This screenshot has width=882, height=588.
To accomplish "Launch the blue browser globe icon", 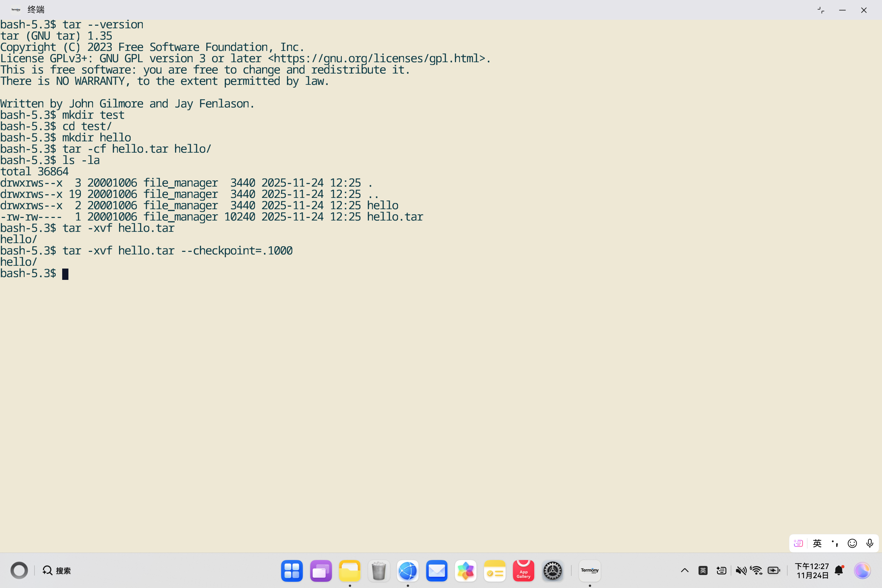I will (x=408, y=570).
